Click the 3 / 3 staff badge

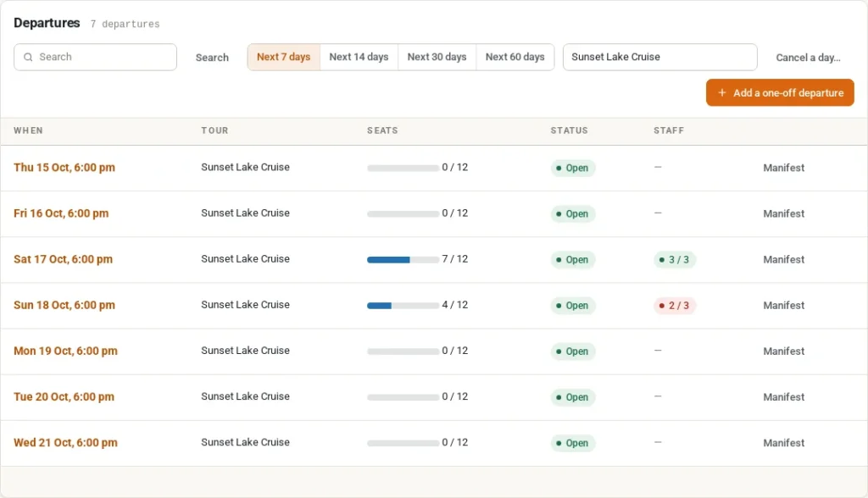674,259
